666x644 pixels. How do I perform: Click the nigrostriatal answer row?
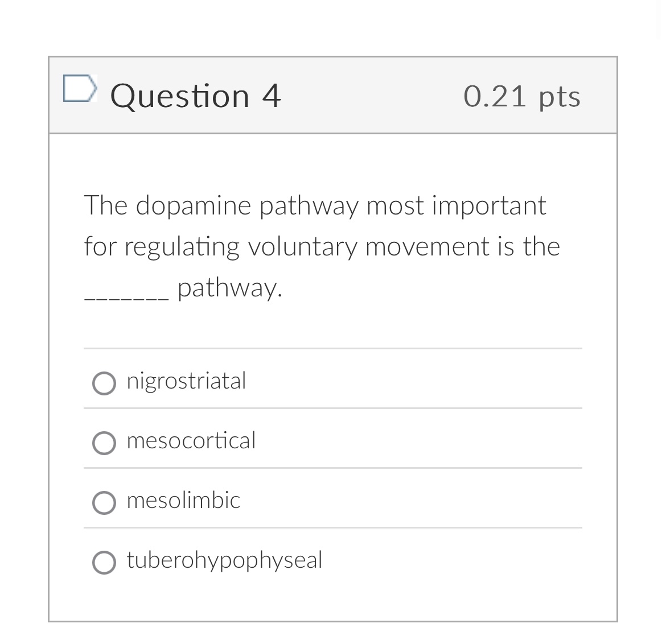333,381
